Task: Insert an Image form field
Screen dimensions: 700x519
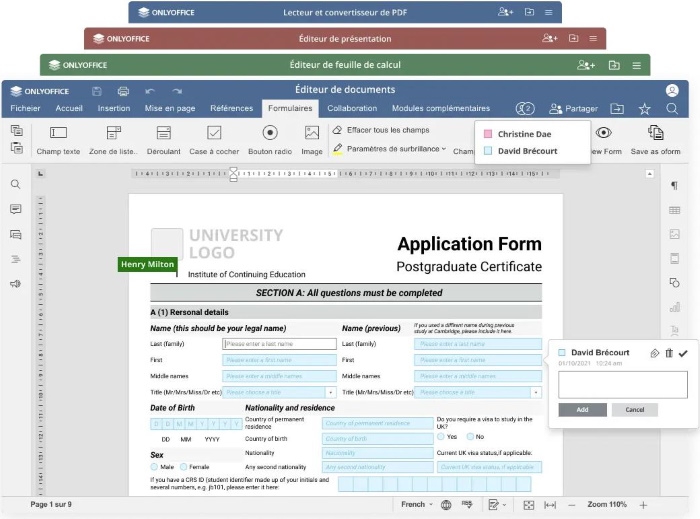Action: (x=312, y=140)
